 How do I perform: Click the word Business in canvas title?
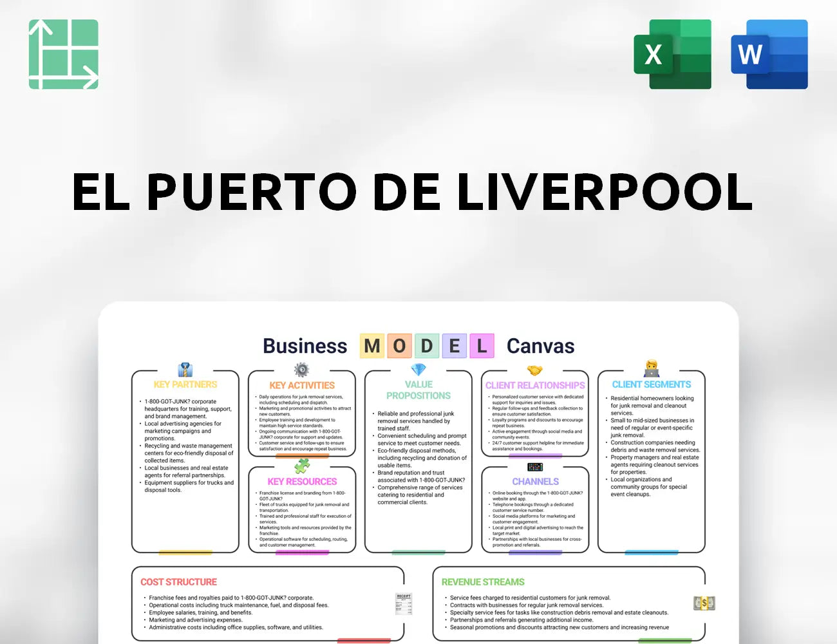pos(305,346)
